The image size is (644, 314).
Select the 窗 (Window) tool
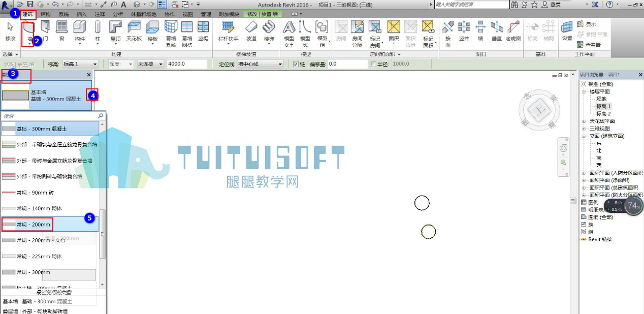tap(61, 30)
